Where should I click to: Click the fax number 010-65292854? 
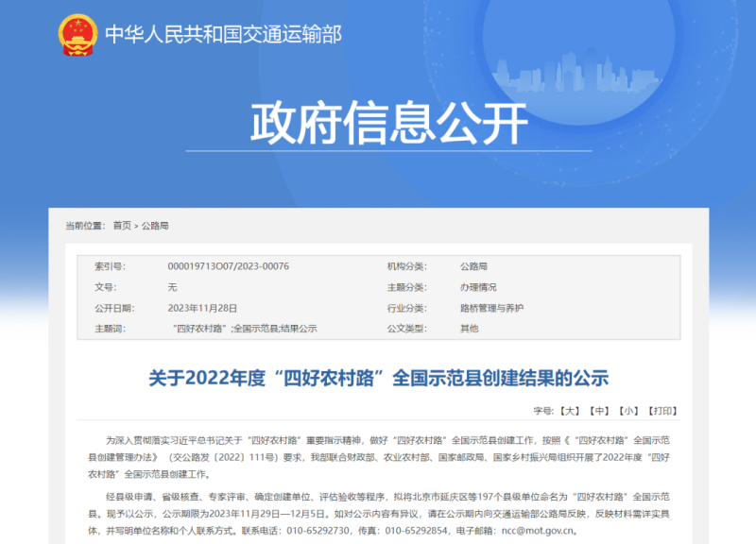click(x=417, y=531)
